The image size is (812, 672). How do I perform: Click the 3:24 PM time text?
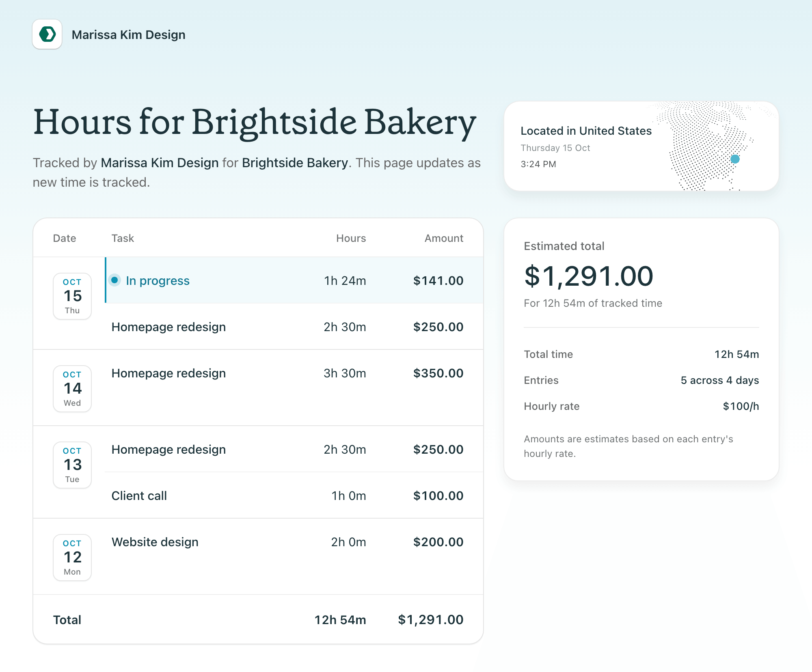tap(538, 164)
